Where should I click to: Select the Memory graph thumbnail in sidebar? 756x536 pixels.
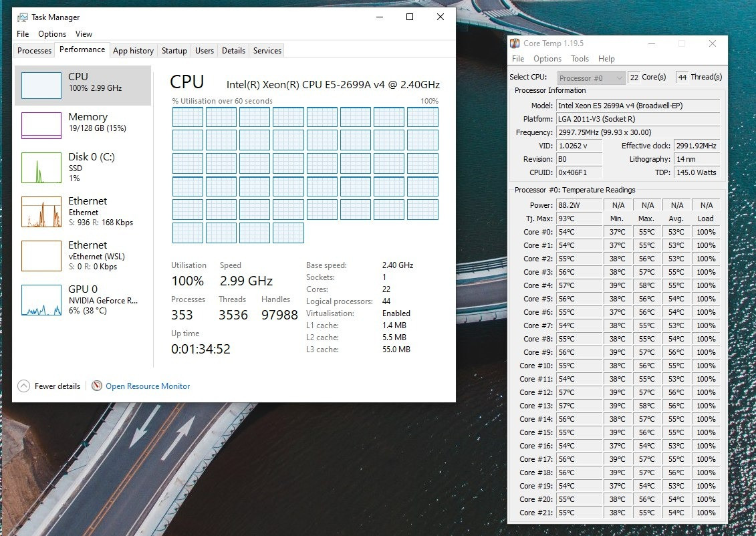[41, 126]
